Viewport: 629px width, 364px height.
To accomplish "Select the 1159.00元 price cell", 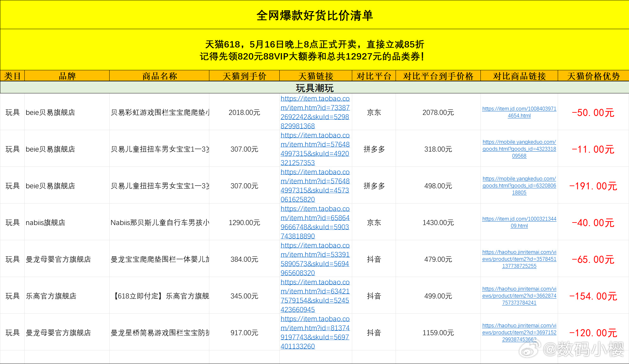I will [x=438, y=333].
